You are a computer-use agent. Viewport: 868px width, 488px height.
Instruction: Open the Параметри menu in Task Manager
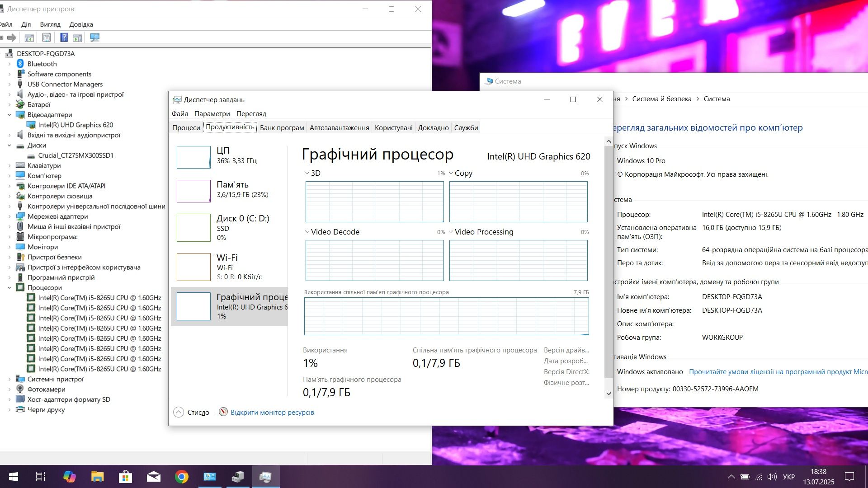pyautogui.click(x=212, y=114)
